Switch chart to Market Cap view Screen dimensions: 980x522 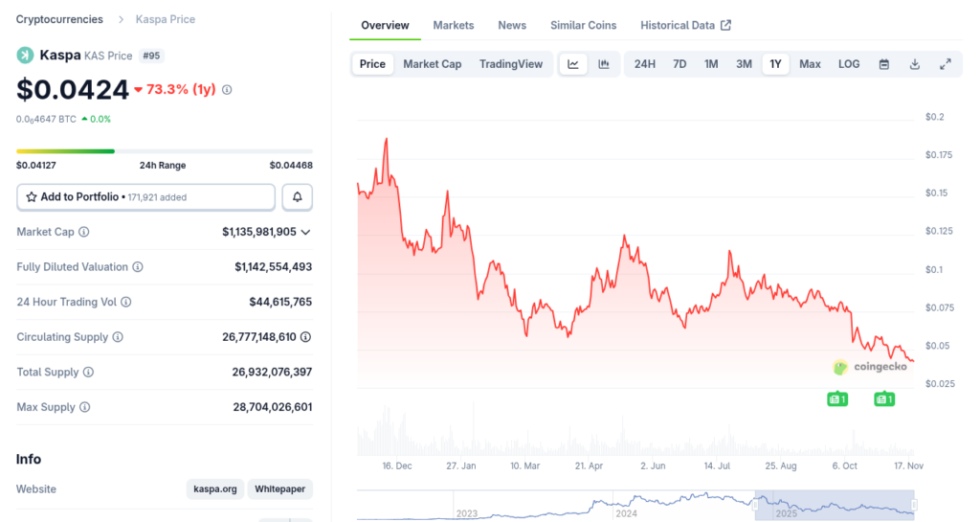[x=432, y=64]
